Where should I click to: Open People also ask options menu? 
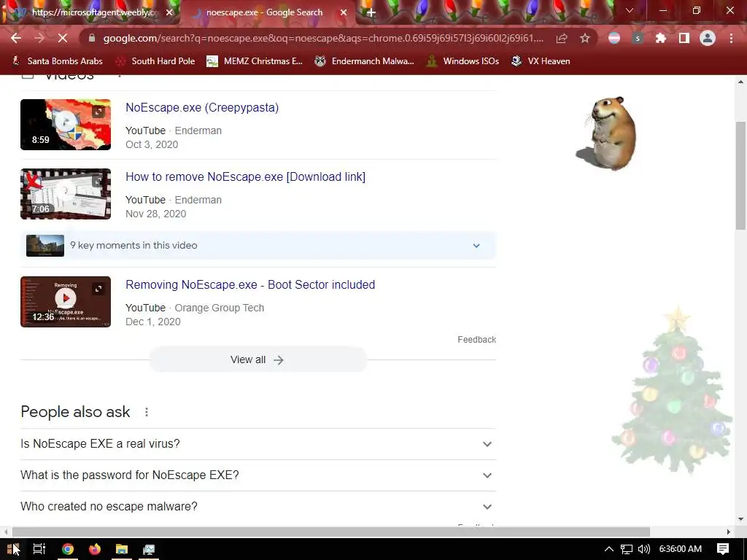147,412
